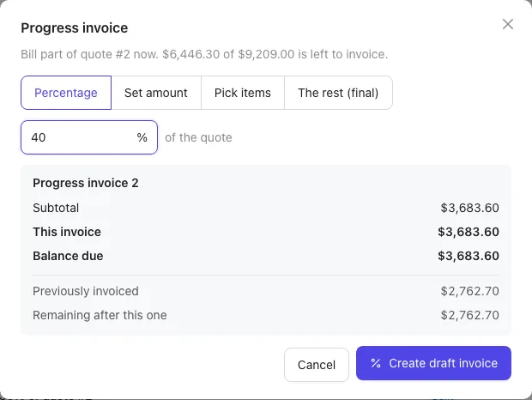Focus the percentage input field

click(x=89, y=137)
